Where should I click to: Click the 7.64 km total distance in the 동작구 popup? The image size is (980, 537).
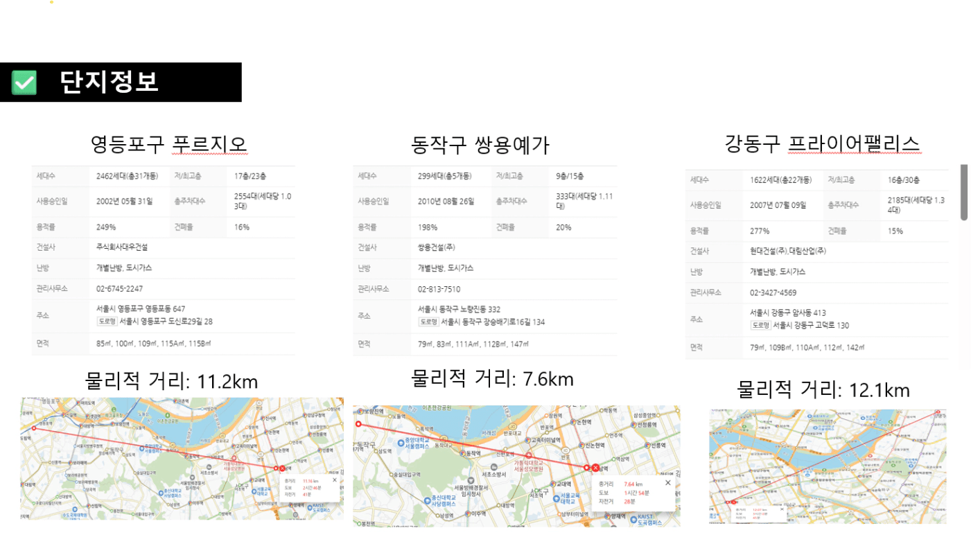[633, 484]
